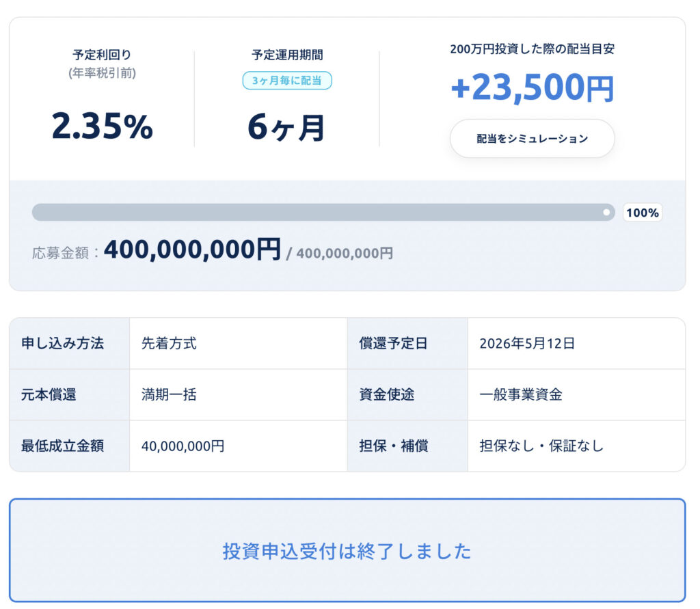Screen dimensions: 700x609
Task: Select the 担保なし・保証なし cell value
Action: click(x=541, y=446)
